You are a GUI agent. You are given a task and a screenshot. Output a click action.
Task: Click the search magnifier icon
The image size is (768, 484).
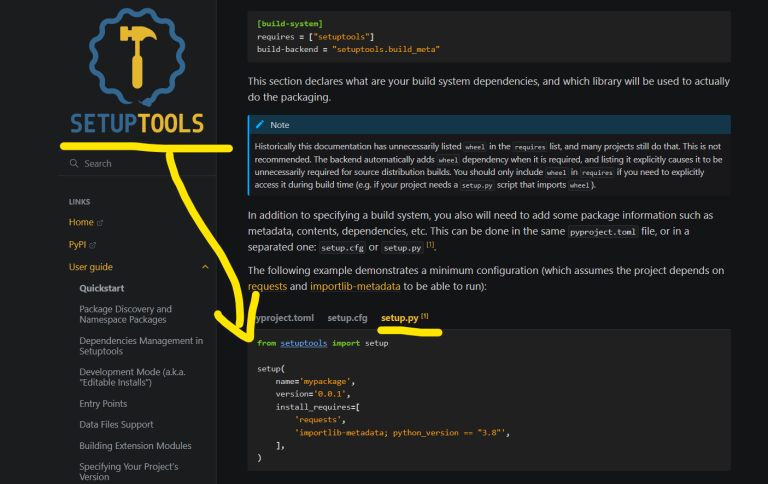(x=73, y=163)
